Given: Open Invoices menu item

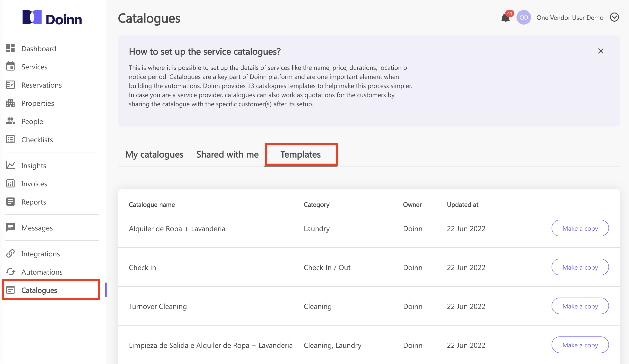Looking at the screenshot, I should tap(34, 184).
